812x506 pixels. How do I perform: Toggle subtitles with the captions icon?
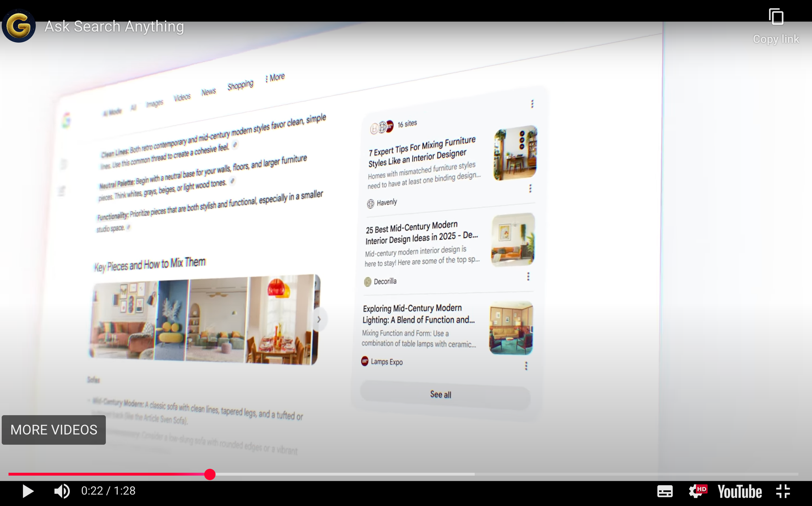665,491
